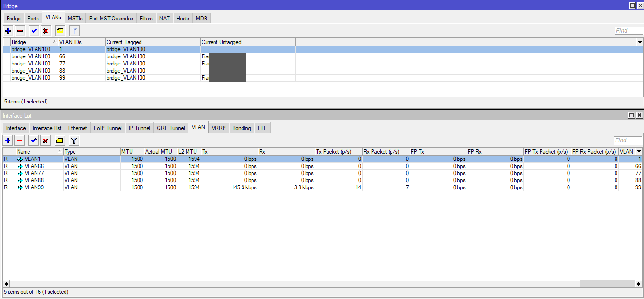
Task: Switch to the Ethernet tab
Action: [x=78, y=128]
